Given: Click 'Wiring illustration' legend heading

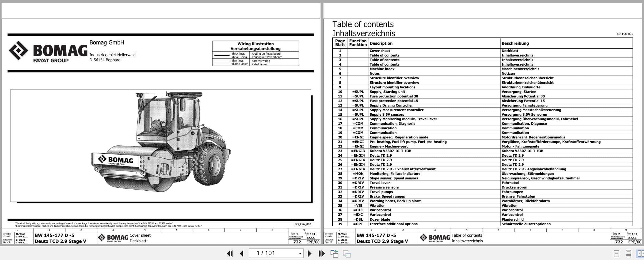Looking at the screenshot, I should 256,44.
